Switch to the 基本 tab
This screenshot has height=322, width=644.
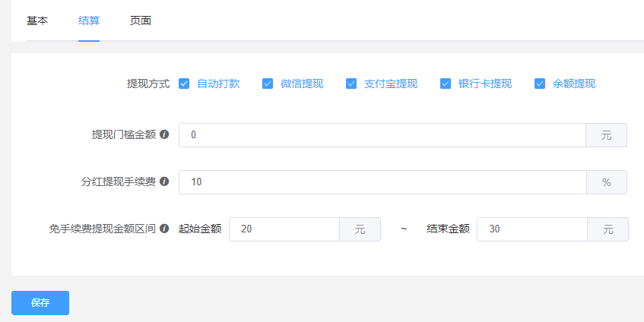point(37,21)
